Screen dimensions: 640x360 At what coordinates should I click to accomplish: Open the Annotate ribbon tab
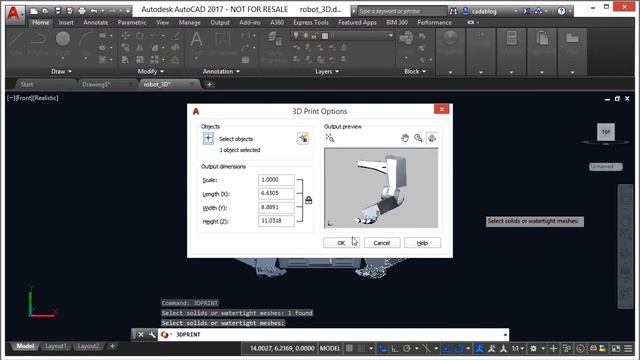[x=96, y=22]
